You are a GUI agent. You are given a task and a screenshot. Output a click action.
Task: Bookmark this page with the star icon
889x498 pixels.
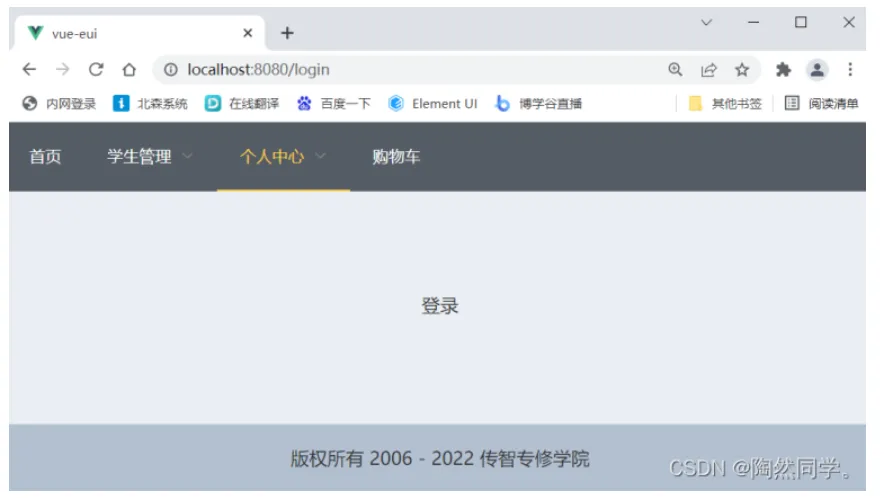pos(742,69)
